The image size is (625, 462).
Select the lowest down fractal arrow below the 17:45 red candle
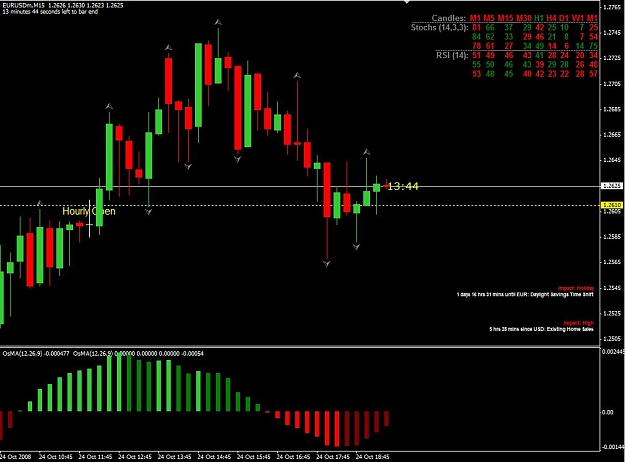click(x=326, y=263)
